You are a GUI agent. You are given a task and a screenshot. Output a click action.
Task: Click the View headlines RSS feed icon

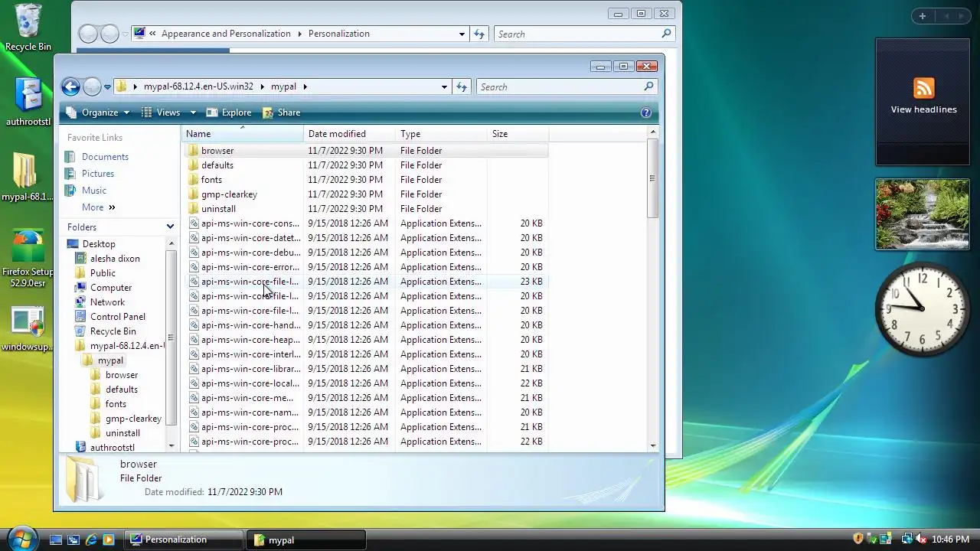click(x=923, y=88)
